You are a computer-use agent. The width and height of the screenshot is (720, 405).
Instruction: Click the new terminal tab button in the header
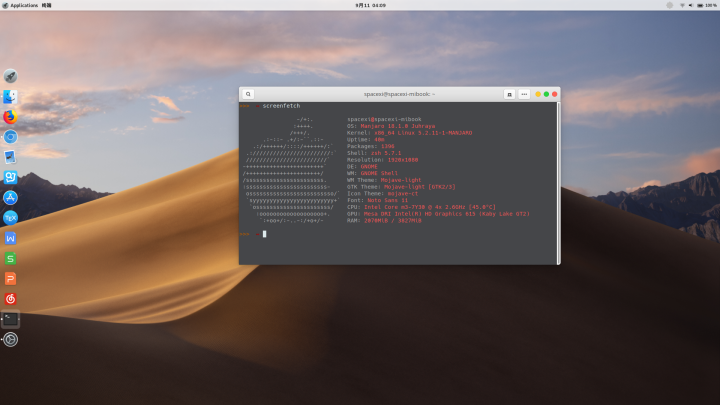(509, 93)
